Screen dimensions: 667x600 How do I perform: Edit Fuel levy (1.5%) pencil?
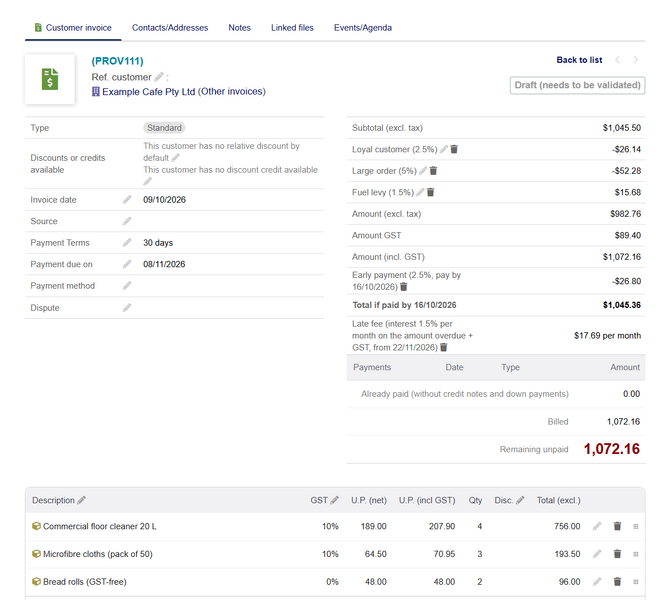[x=420, y=192]
